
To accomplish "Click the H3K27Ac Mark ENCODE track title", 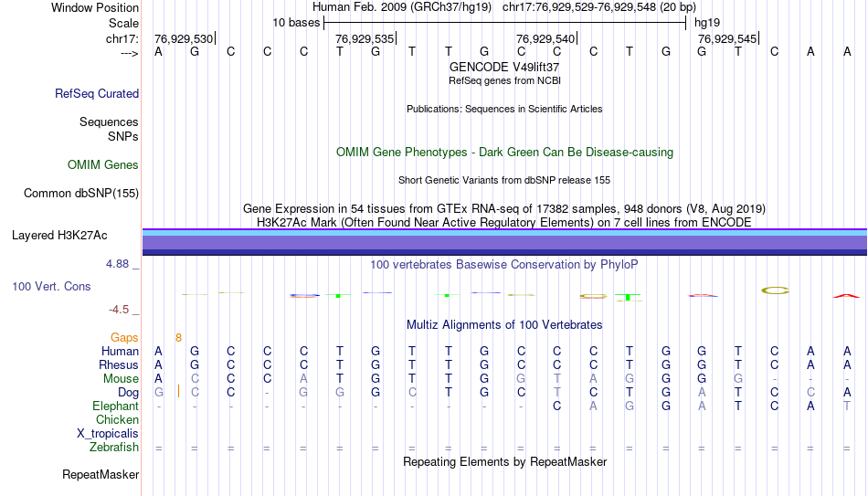I will (504, 223).
